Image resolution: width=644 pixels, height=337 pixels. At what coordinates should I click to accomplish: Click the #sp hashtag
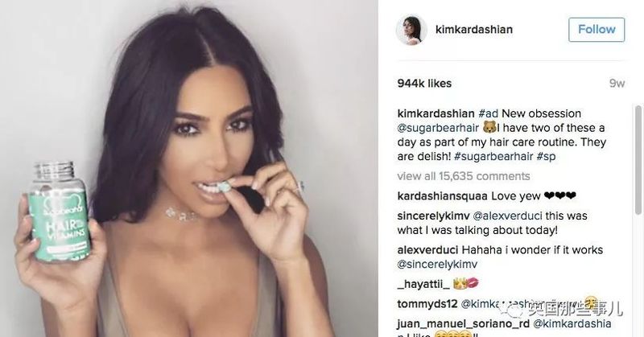(546, 156)
